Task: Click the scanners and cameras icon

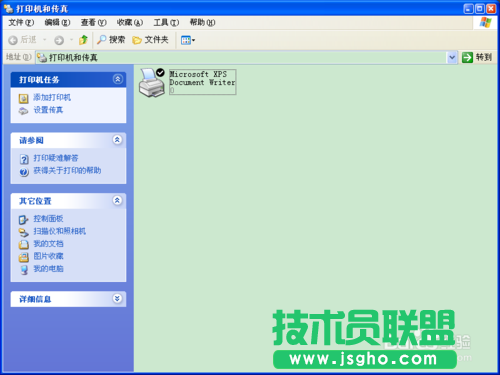Action: (x=24, y=232)
